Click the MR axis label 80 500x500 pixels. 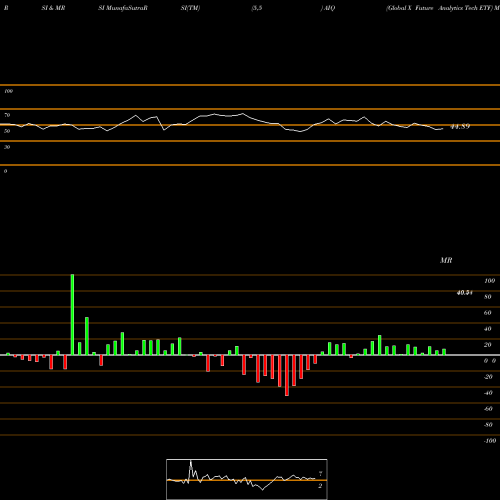tap(488, 297)
